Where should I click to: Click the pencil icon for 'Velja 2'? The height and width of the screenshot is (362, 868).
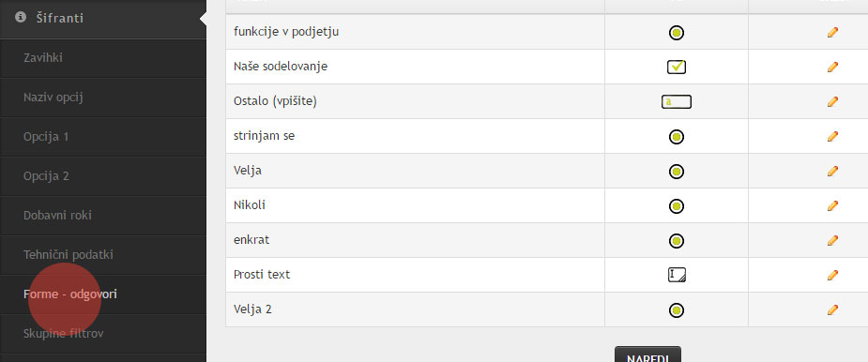point(832,310)
